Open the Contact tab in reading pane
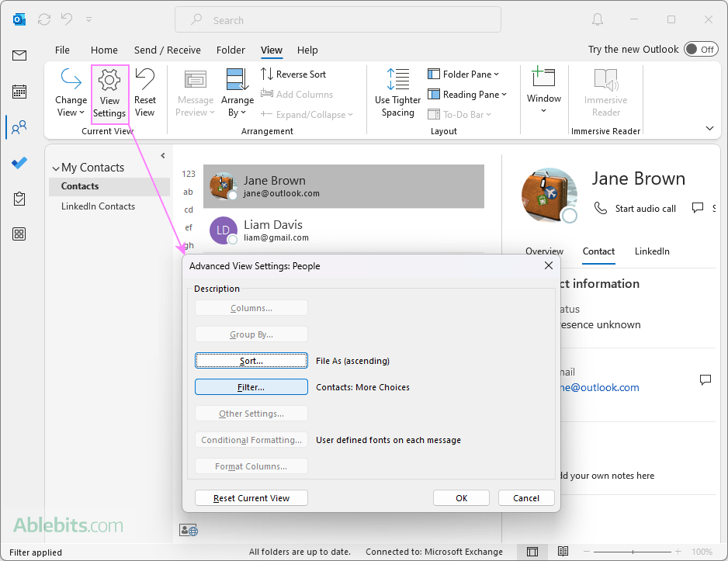 [x=598, y=251]
